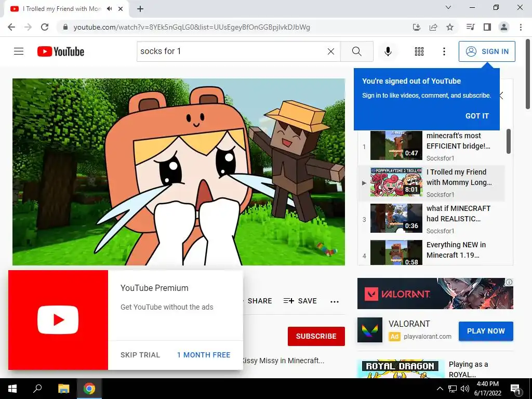View site info via padlock icon
Screen dimensions: 532x399
point(65,27)
